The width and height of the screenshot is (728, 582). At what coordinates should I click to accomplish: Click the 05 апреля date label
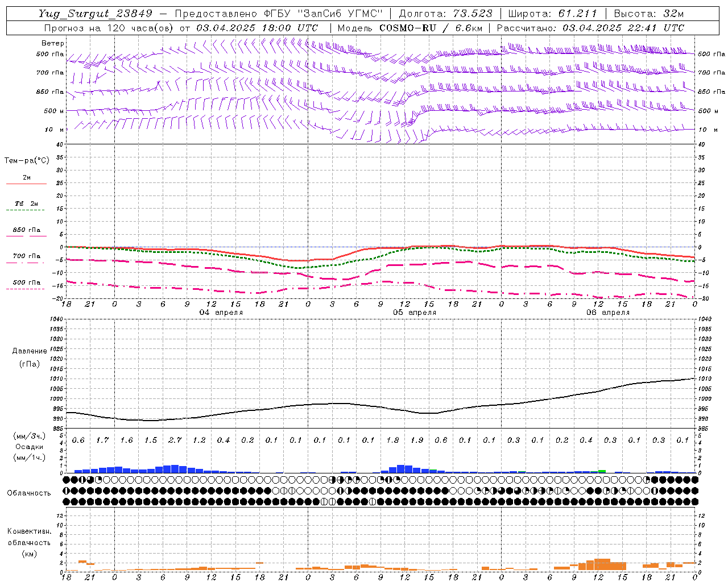(415, 313)
